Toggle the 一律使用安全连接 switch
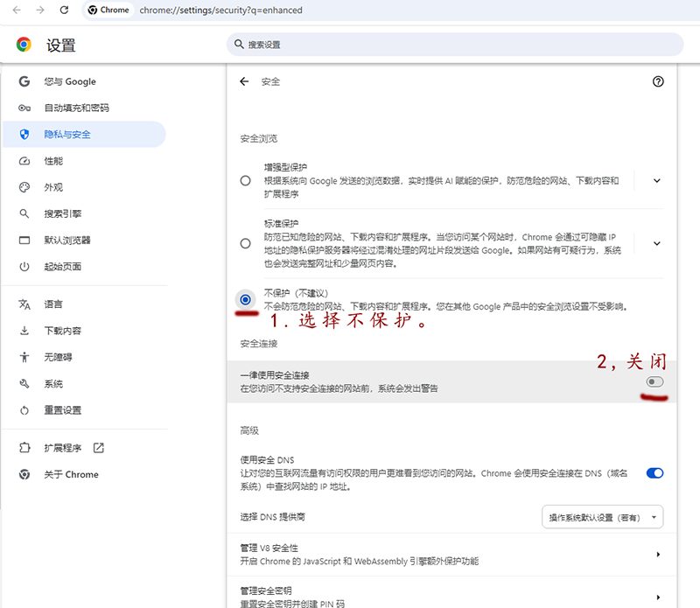Viewport: 700px width, 608px height. click(x=654, y=382)
